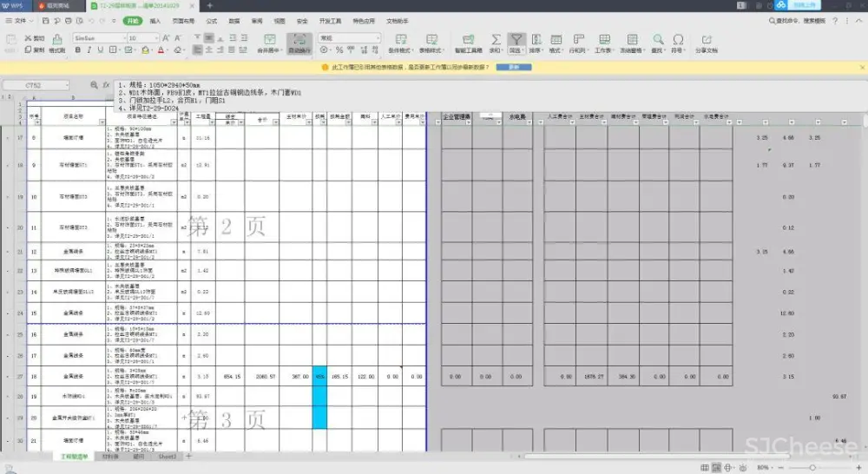Dismiss the yellow notification bar
The image size is (868, 474).
click(x=860, y=67)
